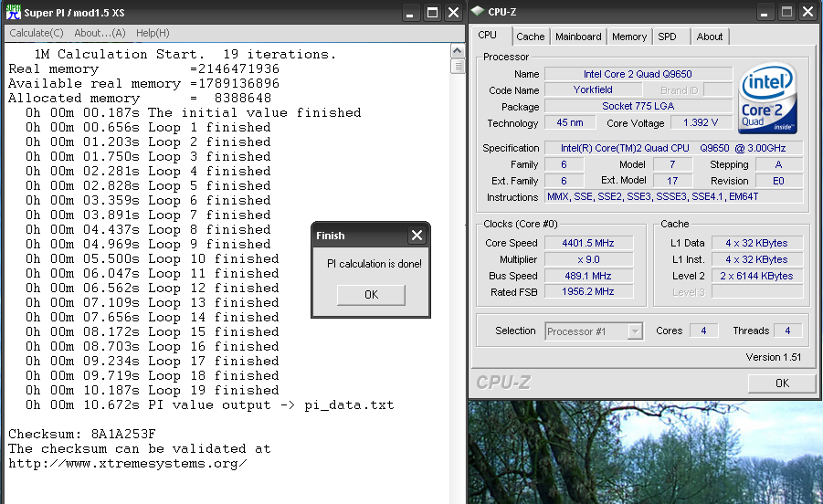The image size is (823, 504).
Task: Click the Threads value 4
Action: [787, 331]
